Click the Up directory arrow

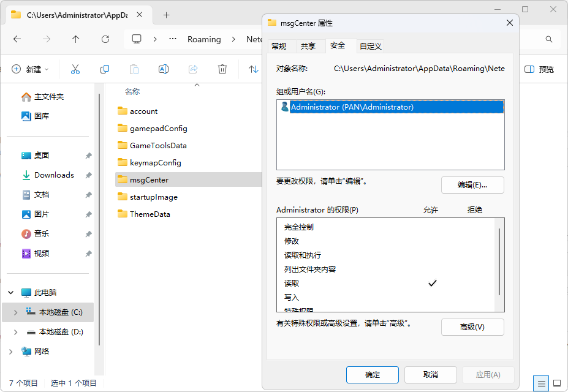(x=75, y=39)
